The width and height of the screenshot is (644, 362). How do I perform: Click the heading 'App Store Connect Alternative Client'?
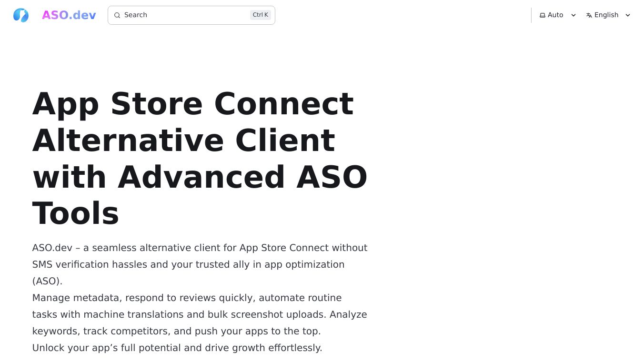coord(200,158)
